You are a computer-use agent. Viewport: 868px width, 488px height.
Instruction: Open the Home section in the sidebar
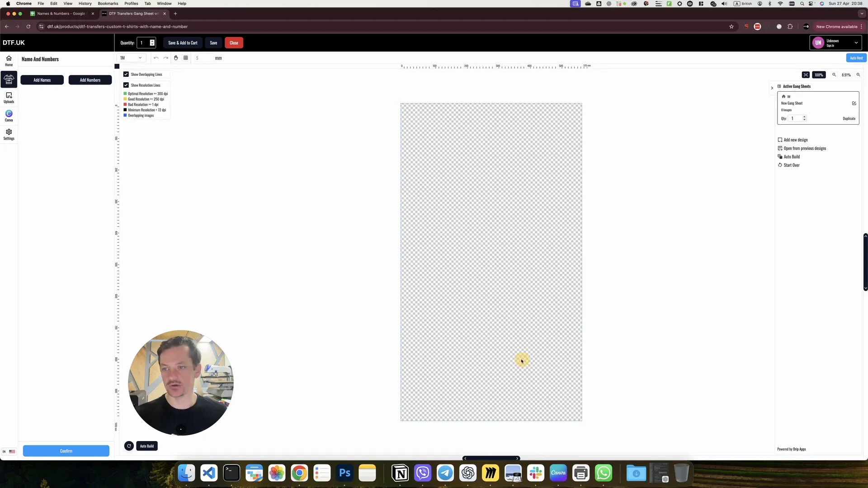click(9, 61)
